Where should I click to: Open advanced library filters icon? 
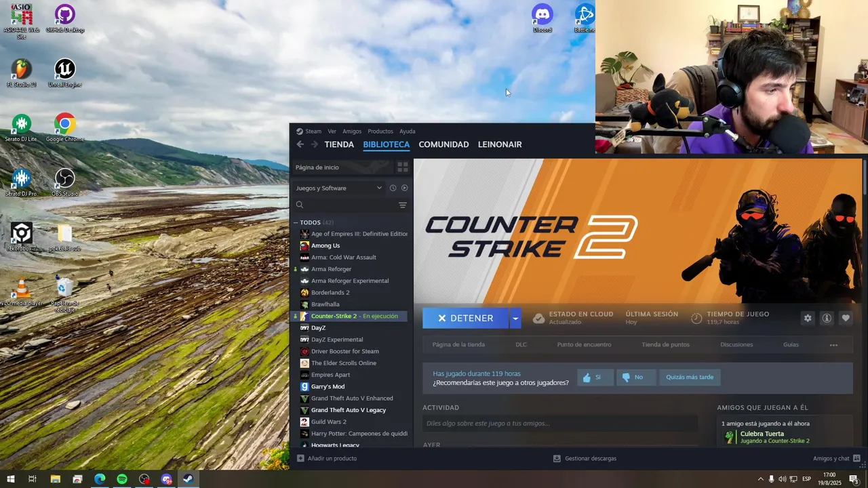pyautogui.click(x=403, y=205)
